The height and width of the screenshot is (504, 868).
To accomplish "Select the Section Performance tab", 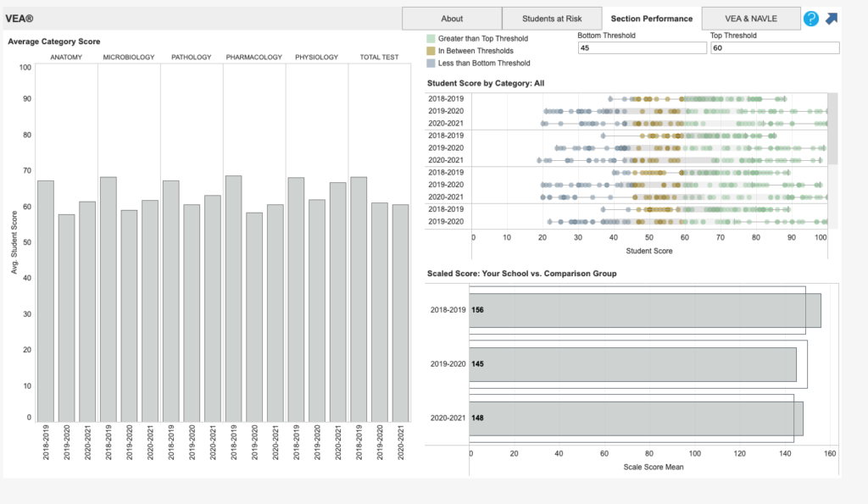I will click(651, 19).
